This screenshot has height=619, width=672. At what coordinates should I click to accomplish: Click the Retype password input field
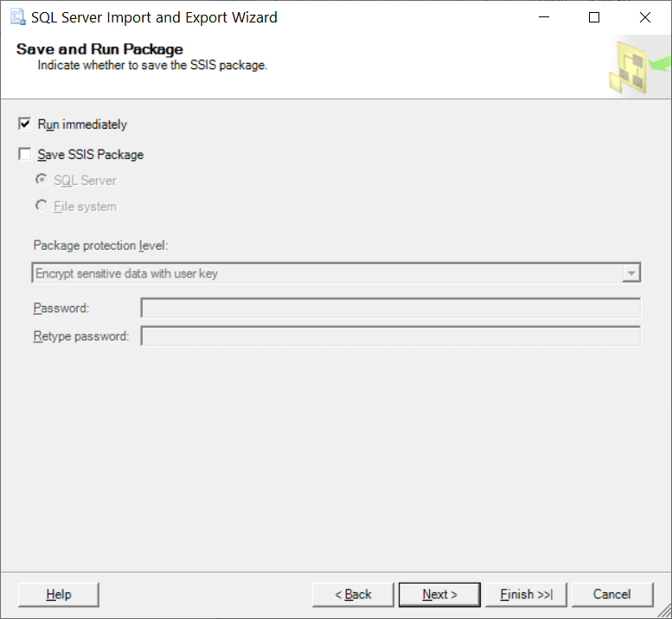pos(391,336)
